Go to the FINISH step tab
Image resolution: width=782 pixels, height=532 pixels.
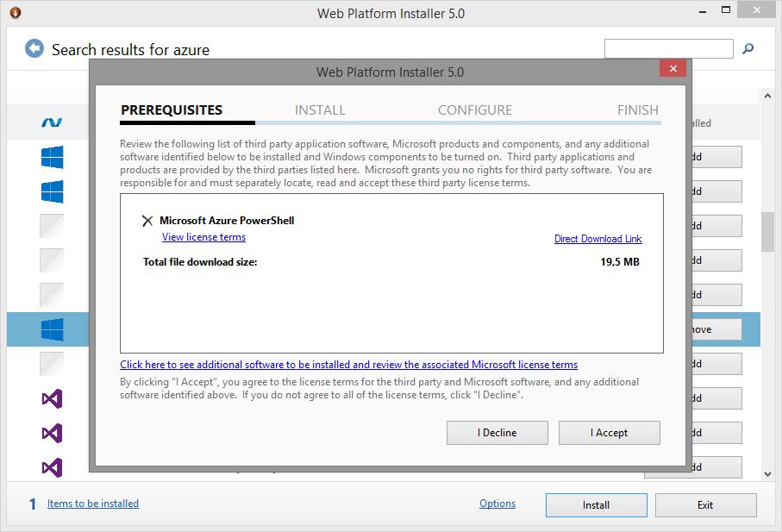638,110
